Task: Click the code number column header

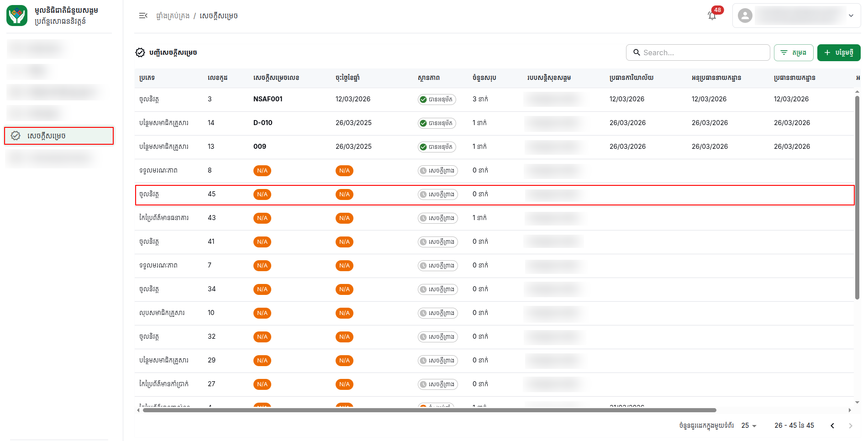Action: point(218,78)
